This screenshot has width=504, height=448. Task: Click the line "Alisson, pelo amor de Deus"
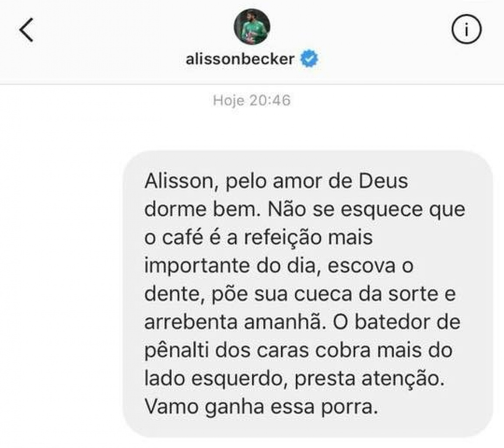pos(276,181)
